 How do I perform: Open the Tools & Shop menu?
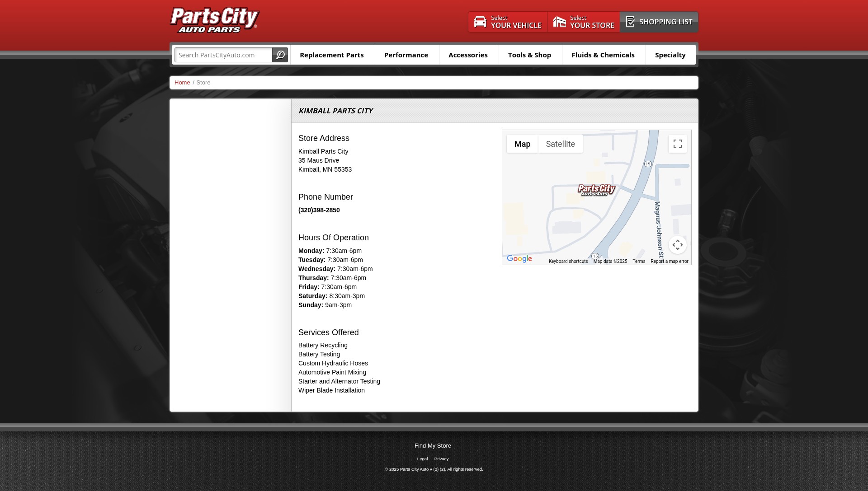tap(529, 55)
